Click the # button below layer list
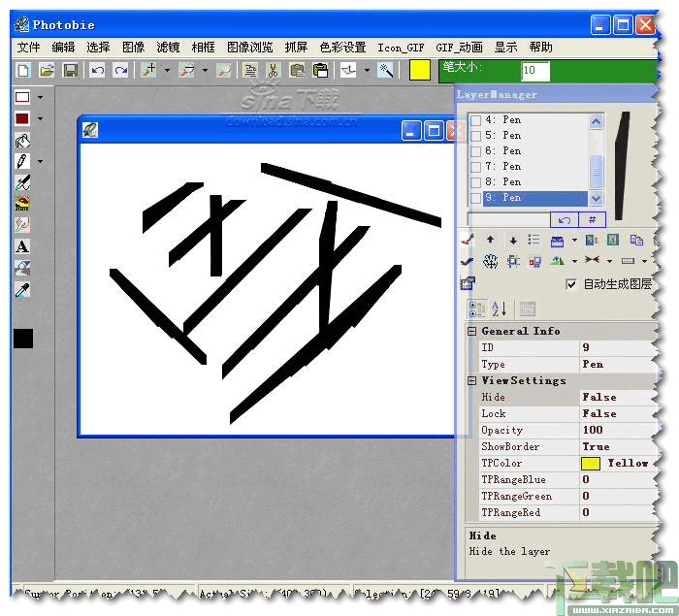 coord(592,220)
